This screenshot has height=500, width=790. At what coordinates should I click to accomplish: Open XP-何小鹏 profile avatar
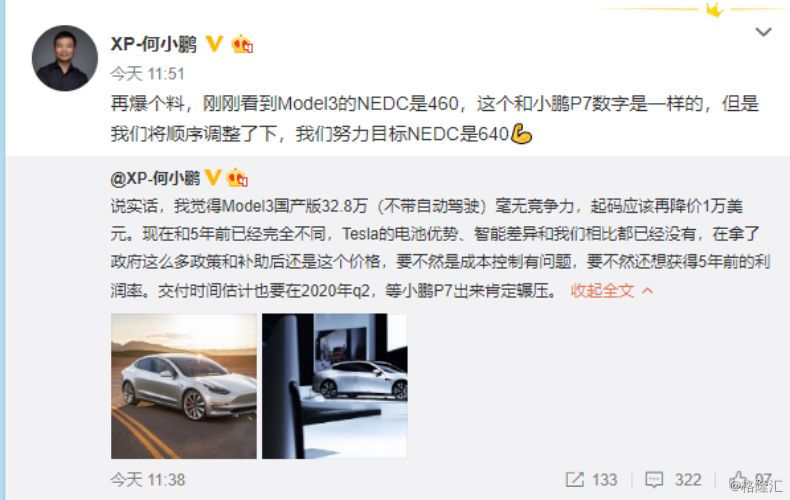coord(64,58)
